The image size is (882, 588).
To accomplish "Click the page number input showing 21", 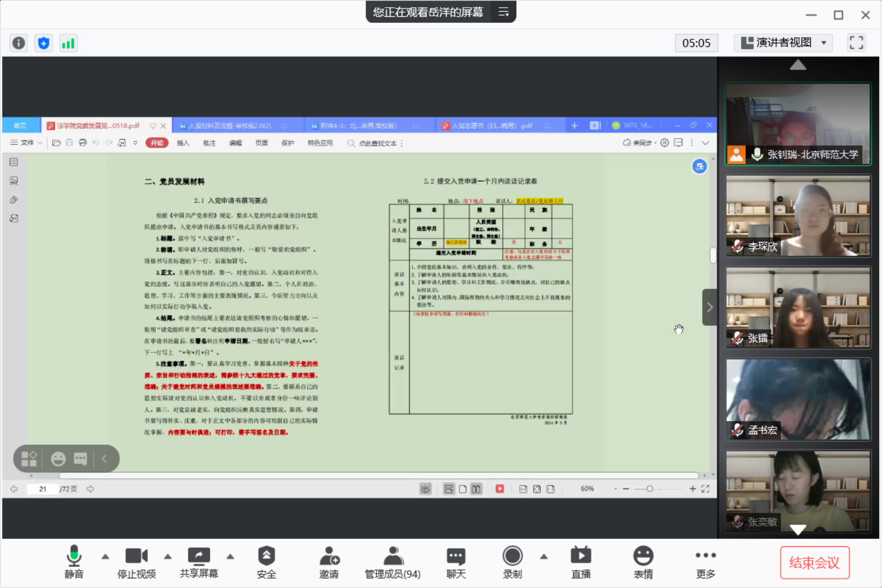I will (42, 488).
